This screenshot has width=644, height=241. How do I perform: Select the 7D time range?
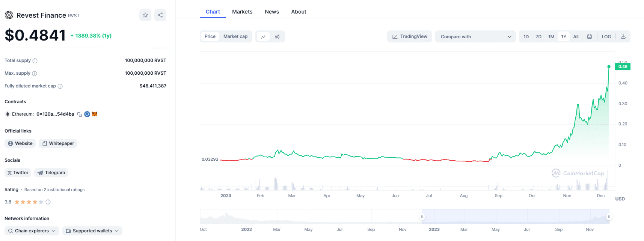[x=538, y=37]
